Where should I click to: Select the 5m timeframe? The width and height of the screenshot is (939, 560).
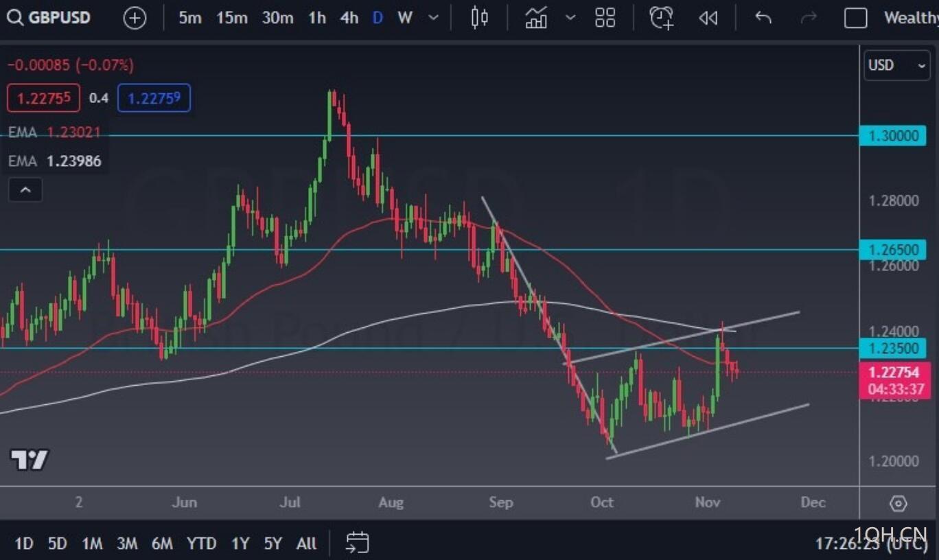190,18
